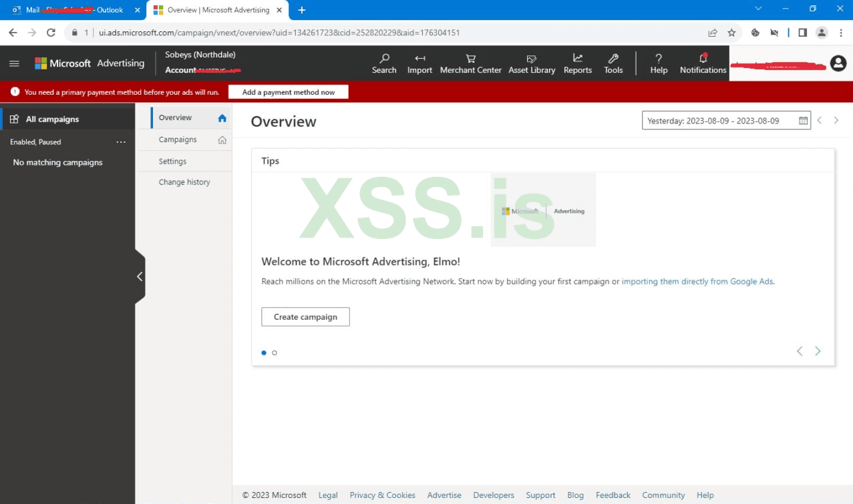Click Add a payment method now
Image resolution: width=853 pixels, height=504 pixels.
click(x=289, y=92)
